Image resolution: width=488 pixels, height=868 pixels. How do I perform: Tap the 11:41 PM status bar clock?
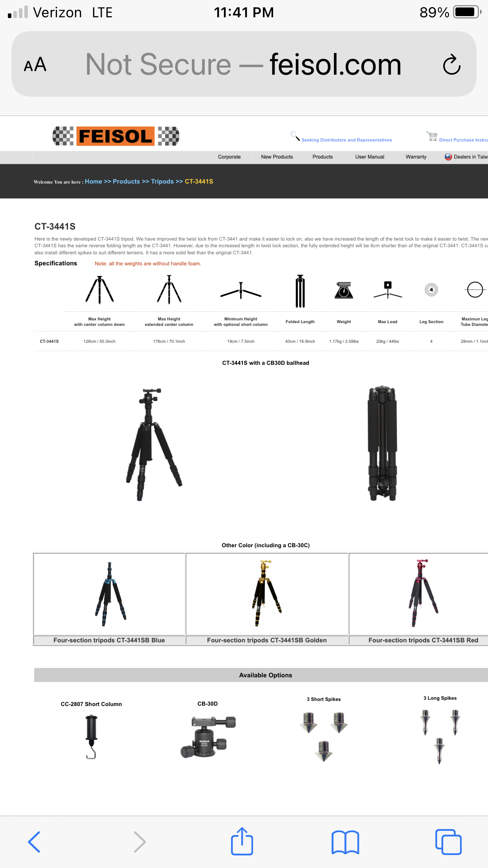[x=244, y=12]
